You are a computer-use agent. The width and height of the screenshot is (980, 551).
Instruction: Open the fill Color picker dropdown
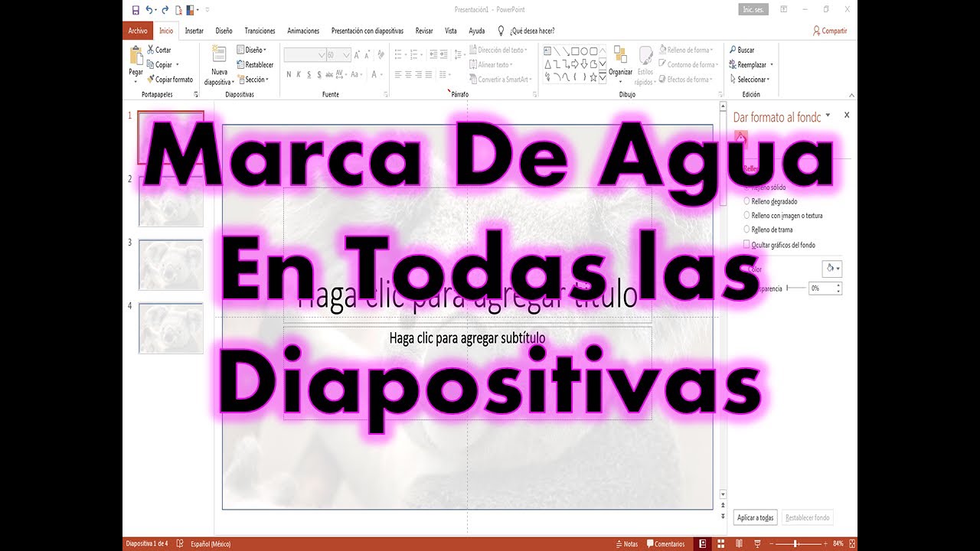[x=831, y=269]
